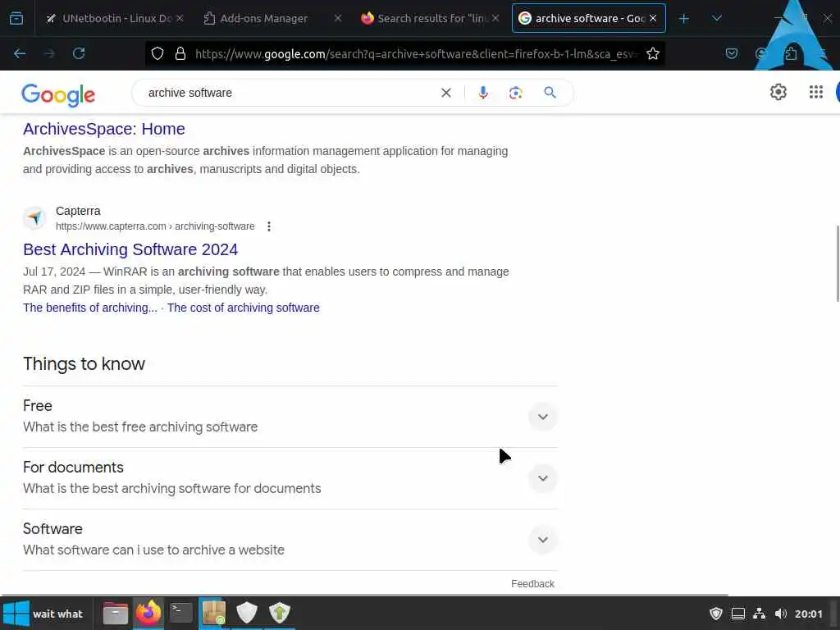Screen dimensions: 840x630
Task: Open the Save to Pocket button
Action: (731, 53)
